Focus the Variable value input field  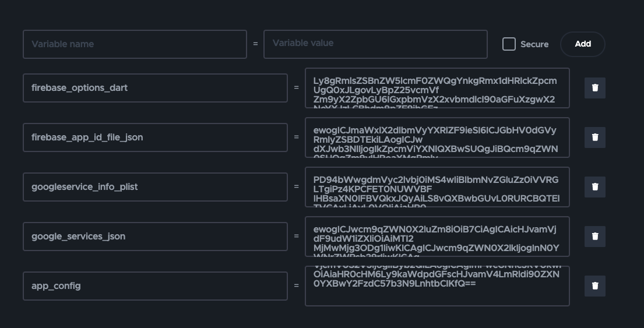375,44
